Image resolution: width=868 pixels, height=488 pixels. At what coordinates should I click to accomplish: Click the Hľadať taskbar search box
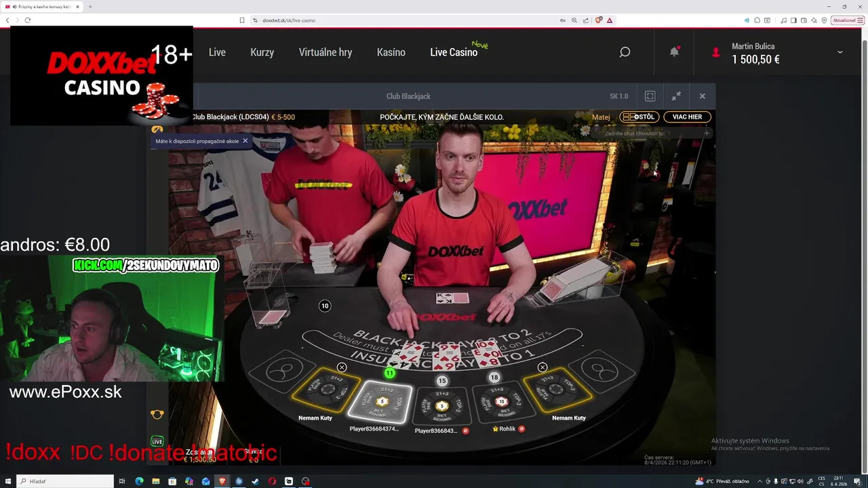[x=65, y=481]
